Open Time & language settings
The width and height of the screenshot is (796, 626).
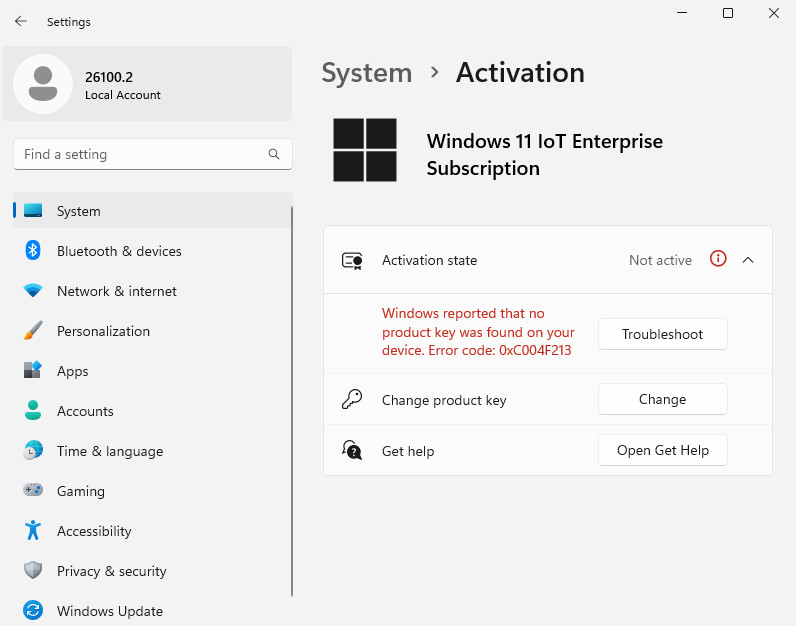pyautogui.click(x=152, y=450)
